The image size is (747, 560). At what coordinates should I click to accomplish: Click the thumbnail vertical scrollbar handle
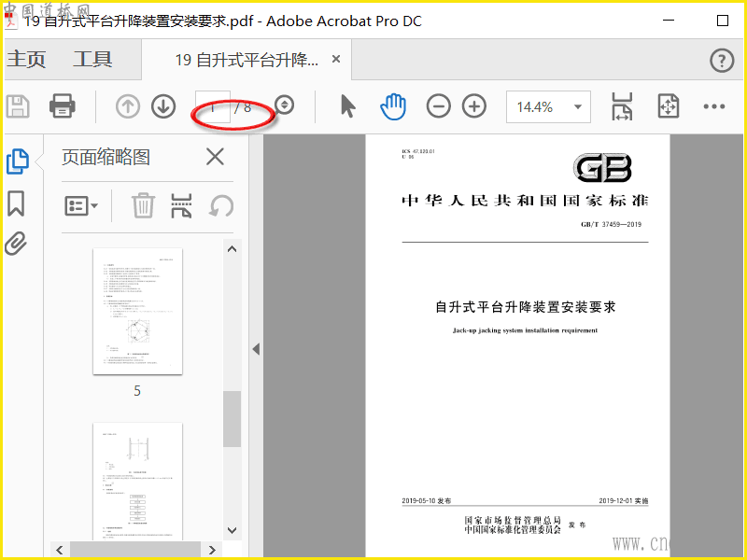[232, 419]
